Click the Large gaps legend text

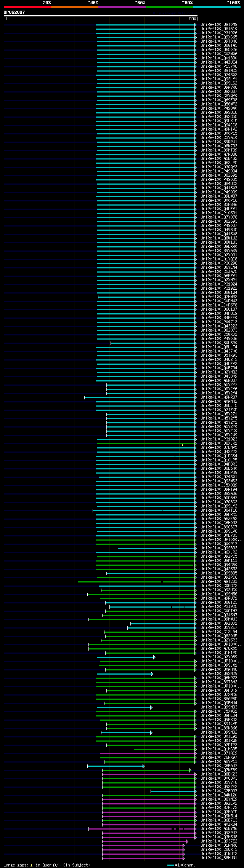[47, 865]
